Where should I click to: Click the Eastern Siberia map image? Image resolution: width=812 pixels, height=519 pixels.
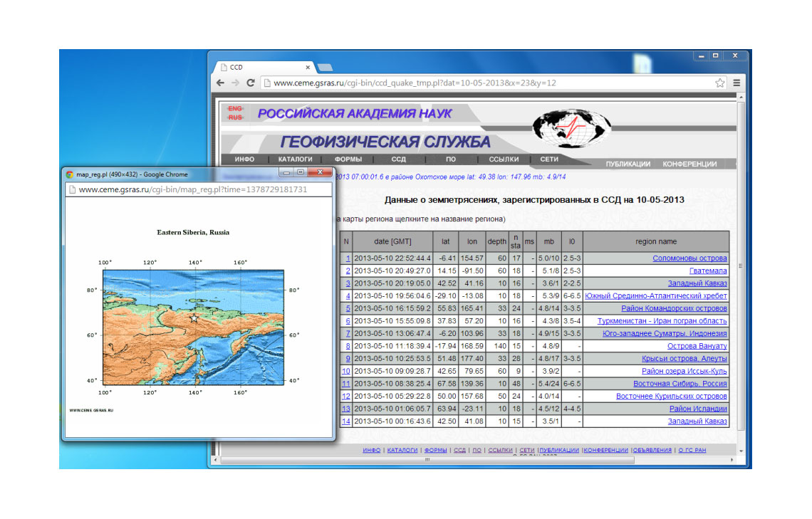[193, 327]
